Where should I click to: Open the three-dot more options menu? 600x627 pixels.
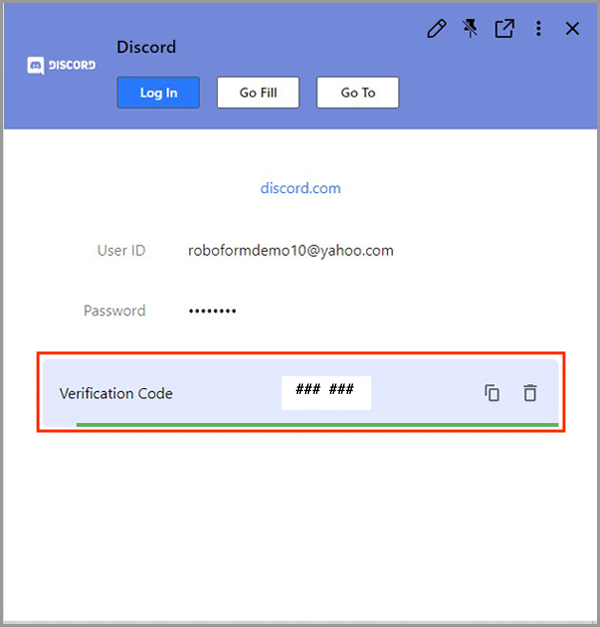tap(538, 29)
